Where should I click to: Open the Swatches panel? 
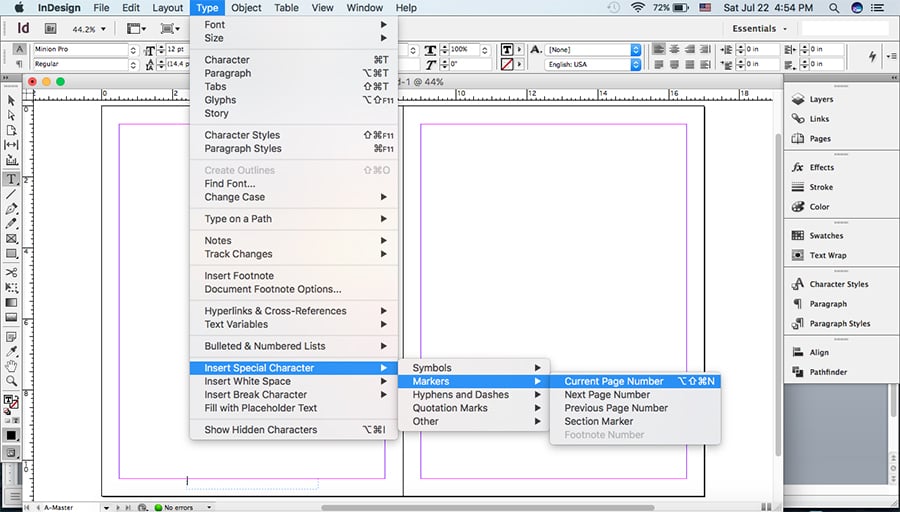pyautogui.click(x=825, y=236)
